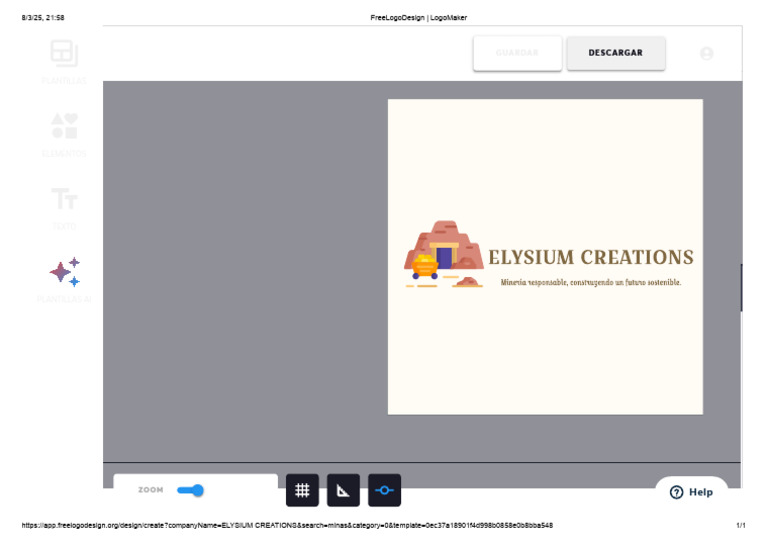Screen dimensions: 768x543
Task: Click the zoom slider handle
Action: coord(197,490)
